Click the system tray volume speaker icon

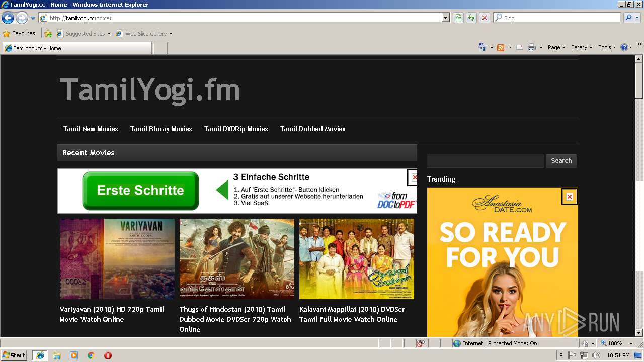[x=596, y=355]
